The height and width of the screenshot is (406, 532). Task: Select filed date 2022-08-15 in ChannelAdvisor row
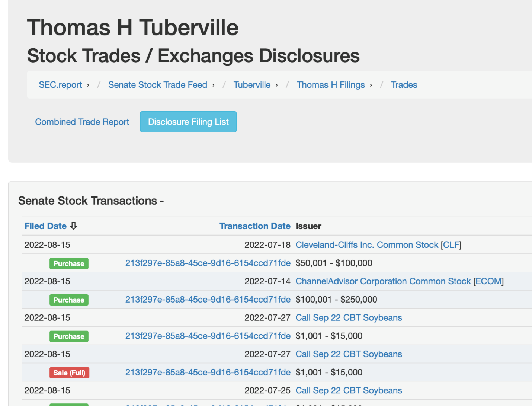pyautogui.click(x=47, y=281)
